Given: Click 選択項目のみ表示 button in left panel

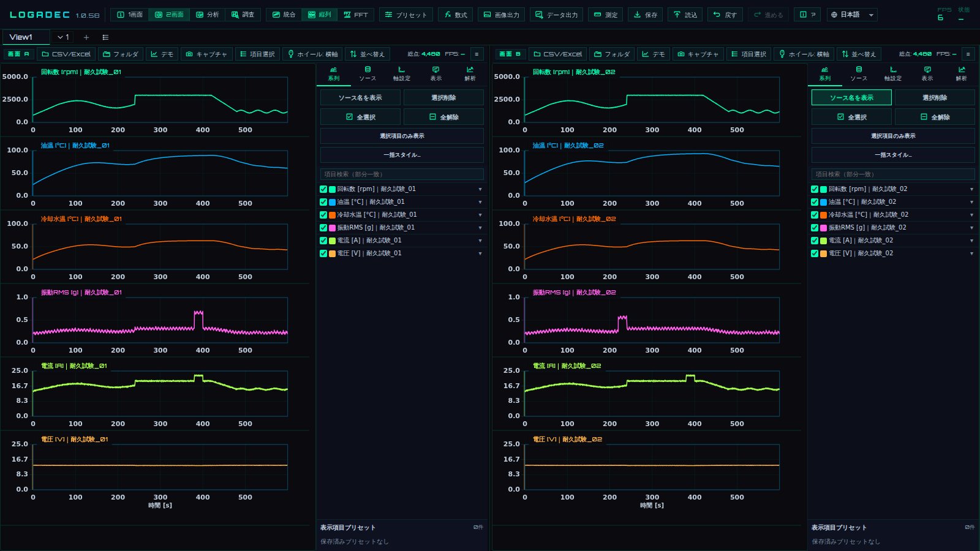Looking at the screenshot, I should (402, 136).
